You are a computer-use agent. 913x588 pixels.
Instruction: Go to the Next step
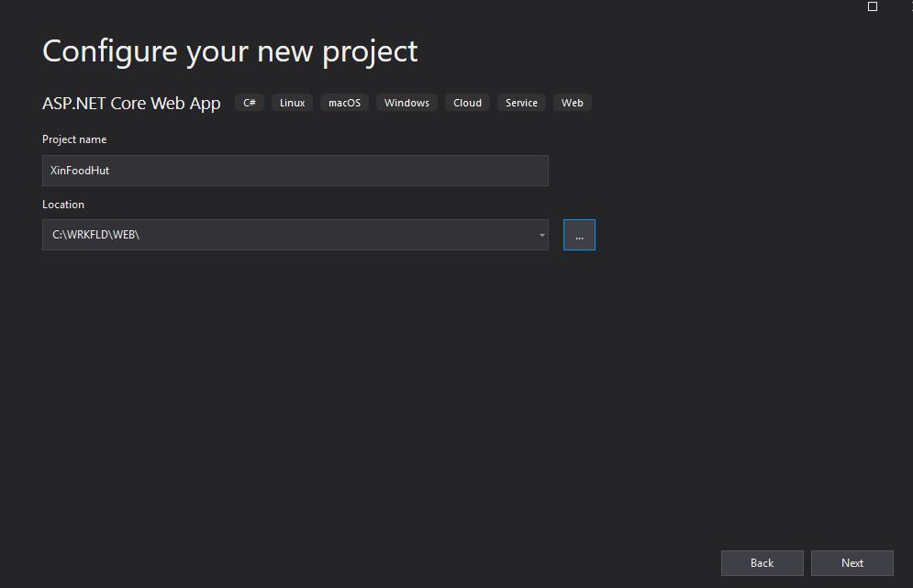coord(852,563)
